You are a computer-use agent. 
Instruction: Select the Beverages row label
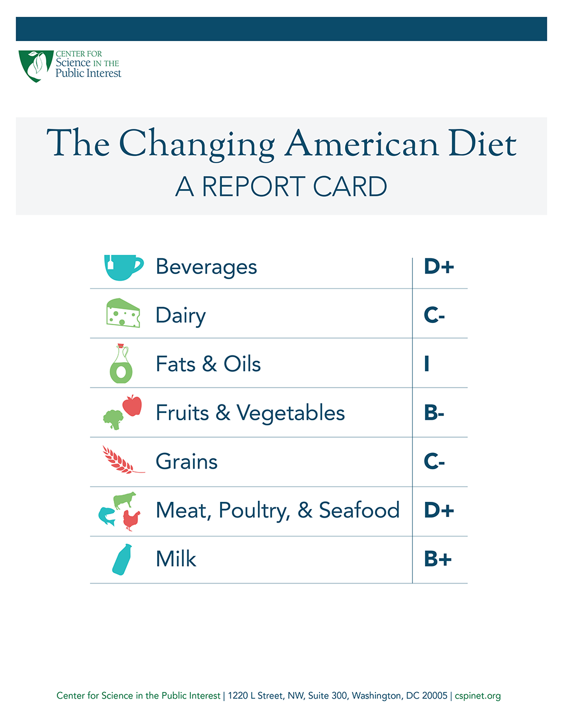206,267
